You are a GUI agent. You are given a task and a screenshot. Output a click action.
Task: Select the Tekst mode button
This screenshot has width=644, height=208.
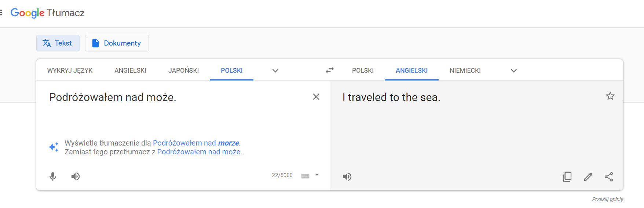[x=58, y=43]
